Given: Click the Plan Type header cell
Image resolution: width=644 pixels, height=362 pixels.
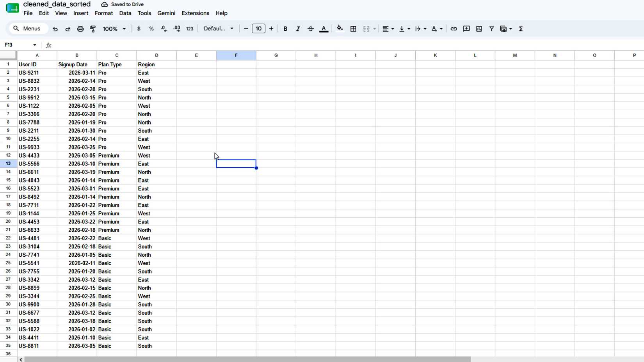Looking at the screenshot, I should pyautogui.click(x=117, y=64).
